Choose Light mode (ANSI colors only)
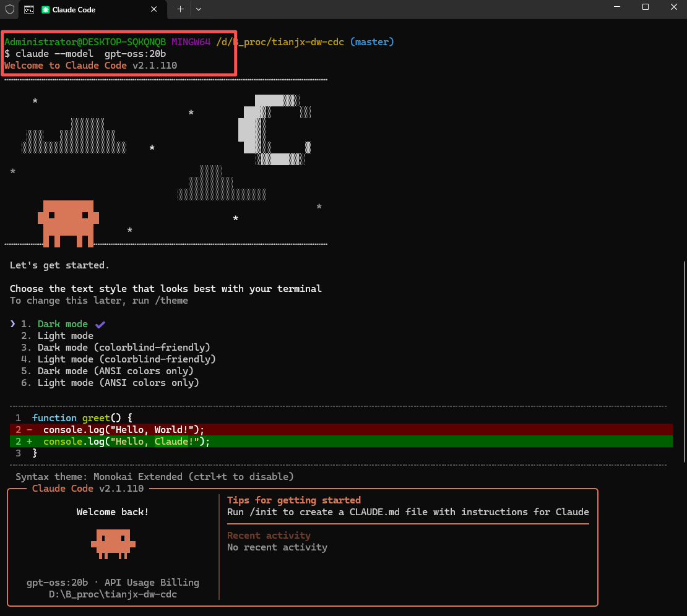687x616 pixels. pyautogui.click(x=110, y=383)
